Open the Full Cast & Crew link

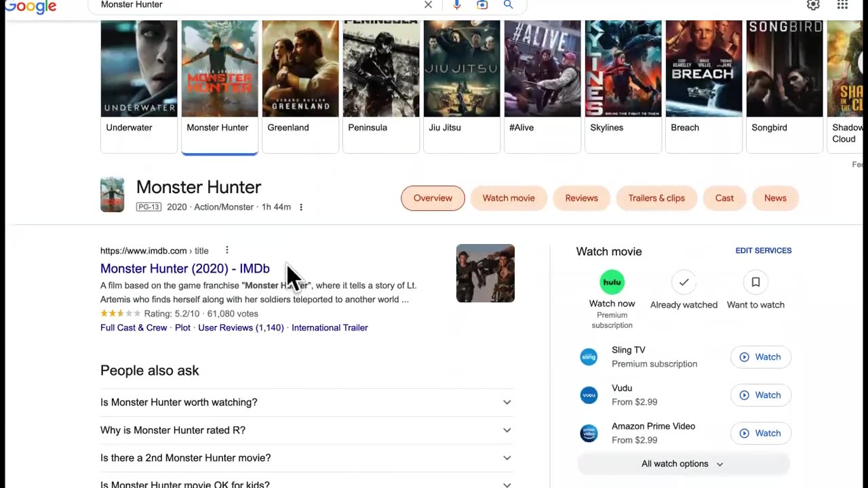134,327
